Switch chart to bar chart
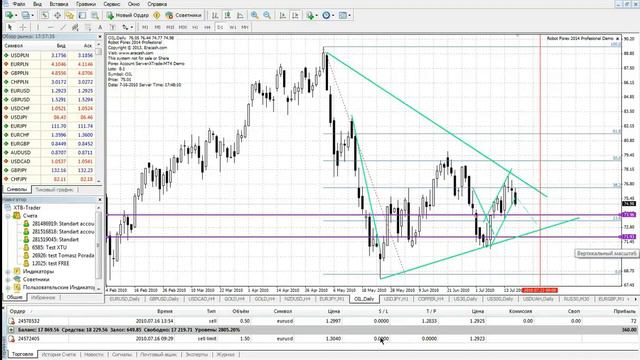Screen dimensions: 640x360 click(215, 15)
